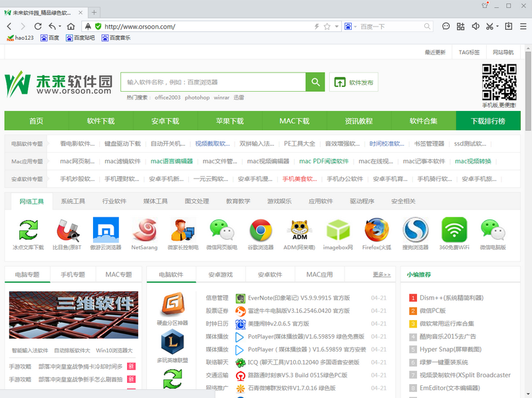Click the page vertical scrollbar thumb
This screenshot has width=532, height=398.
528,91
